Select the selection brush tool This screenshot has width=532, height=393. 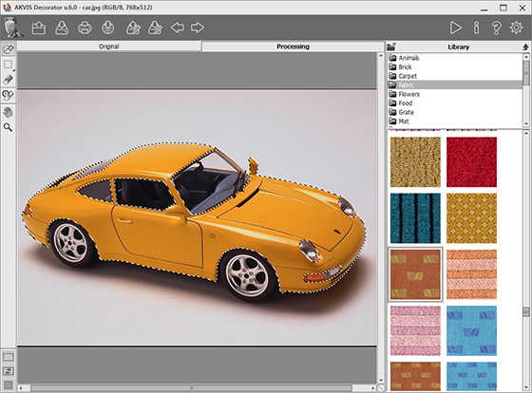[x=9, y=49]
